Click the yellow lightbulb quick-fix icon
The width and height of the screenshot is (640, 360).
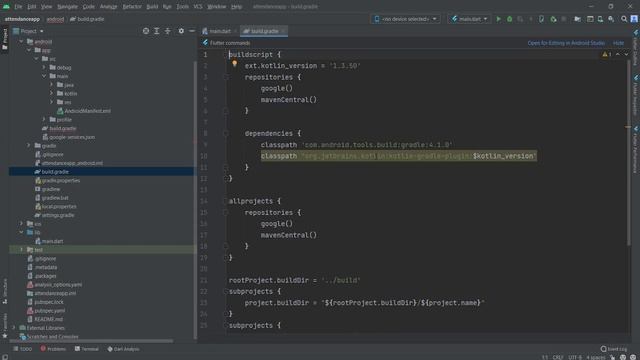234,63
